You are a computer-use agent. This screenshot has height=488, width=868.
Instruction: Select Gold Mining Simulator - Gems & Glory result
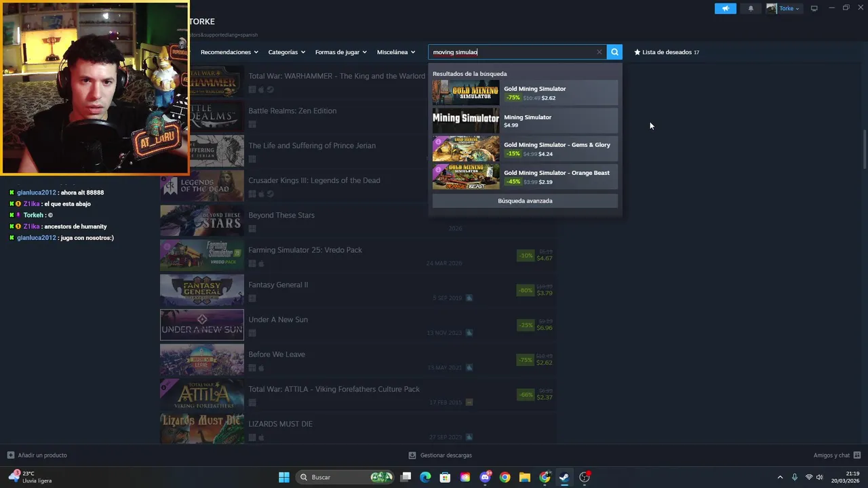click(525, 148)
